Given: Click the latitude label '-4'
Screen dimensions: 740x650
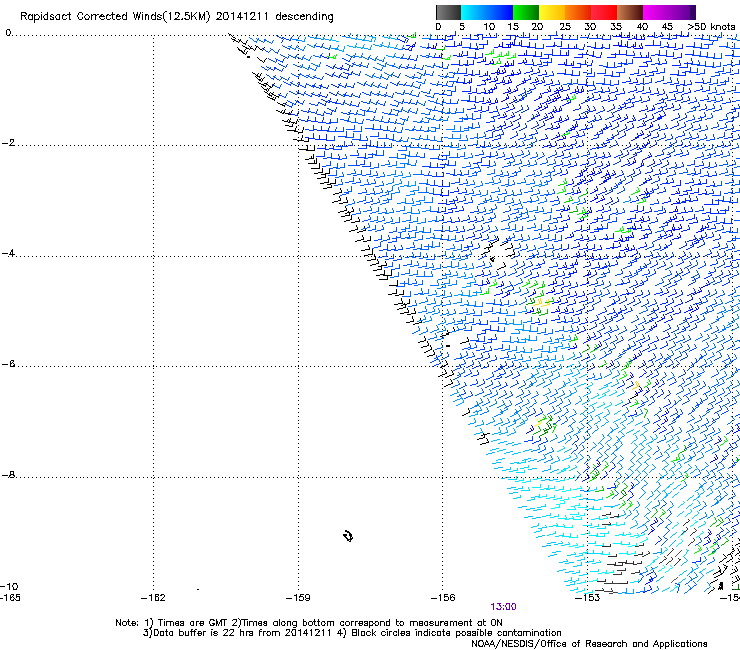Looking at the screenshot, I should tap(9, 253).
